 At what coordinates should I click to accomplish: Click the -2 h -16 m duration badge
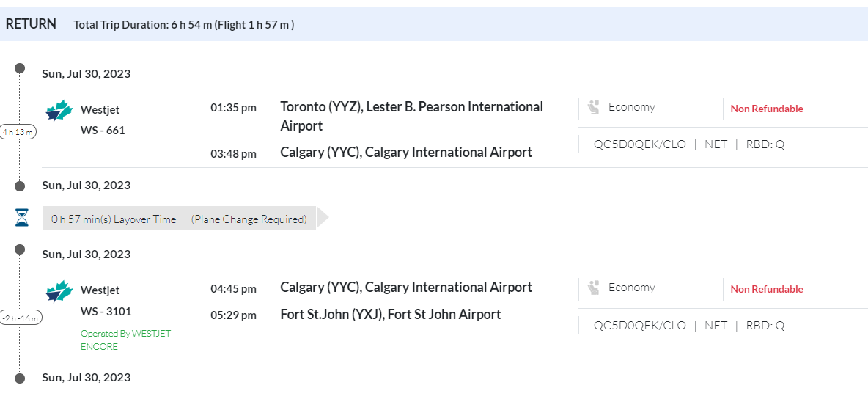point(21,318)
